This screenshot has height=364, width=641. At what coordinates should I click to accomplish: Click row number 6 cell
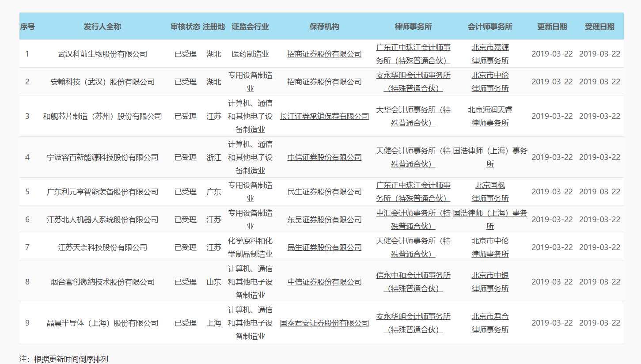point(27,220)
